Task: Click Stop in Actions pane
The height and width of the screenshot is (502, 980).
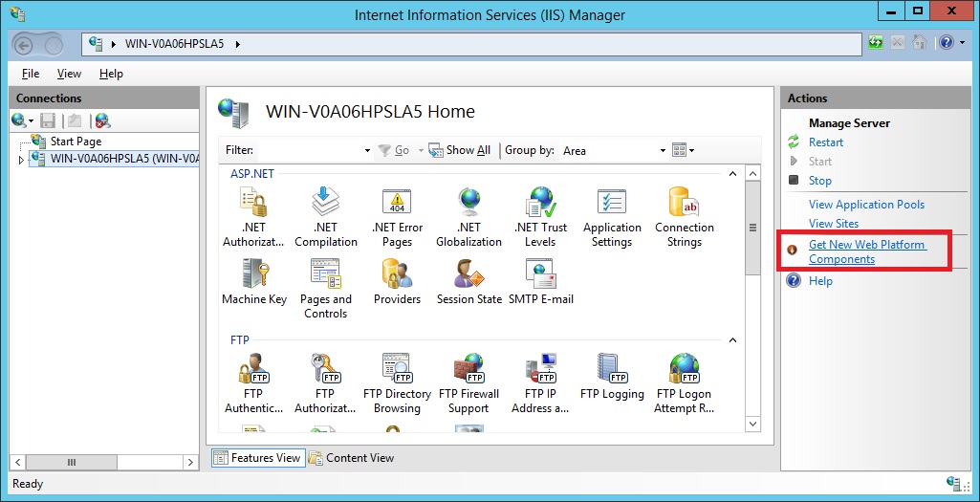Action: 820,181
